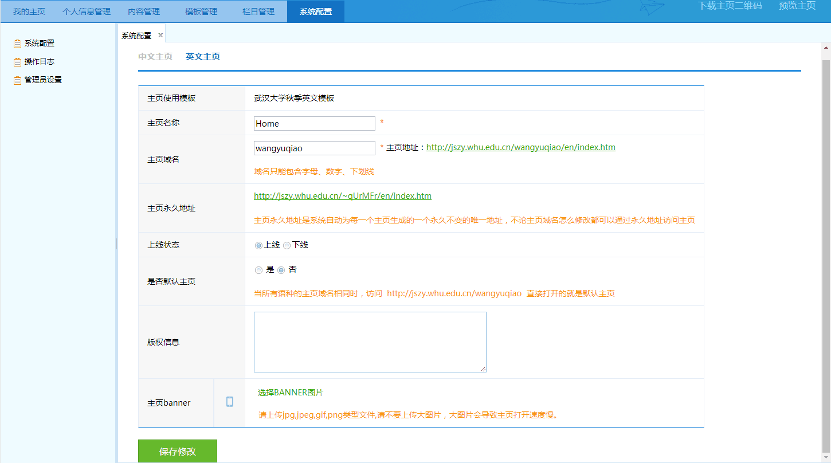
Task: Open the 个人信息管理 top menu
Action: tap(86, 11)
